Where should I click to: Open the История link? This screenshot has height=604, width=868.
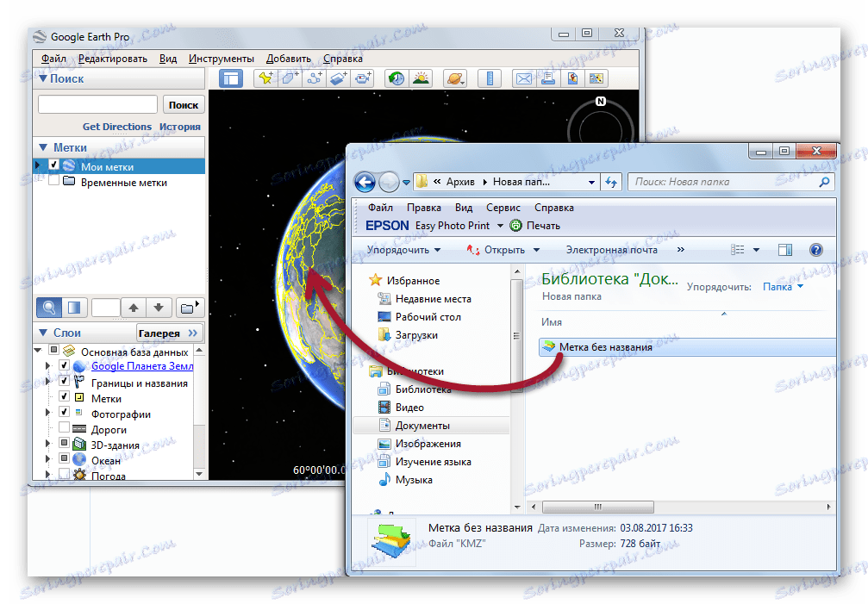(x=180, y=127)
